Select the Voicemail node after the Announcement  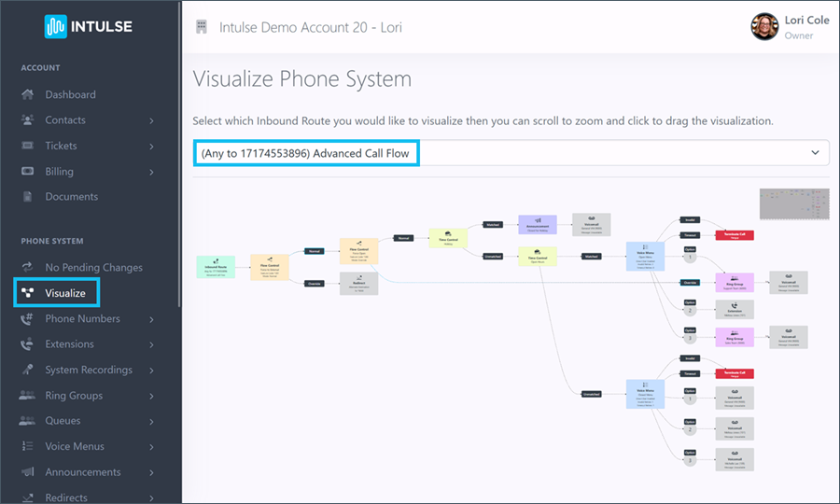[592, 224]
